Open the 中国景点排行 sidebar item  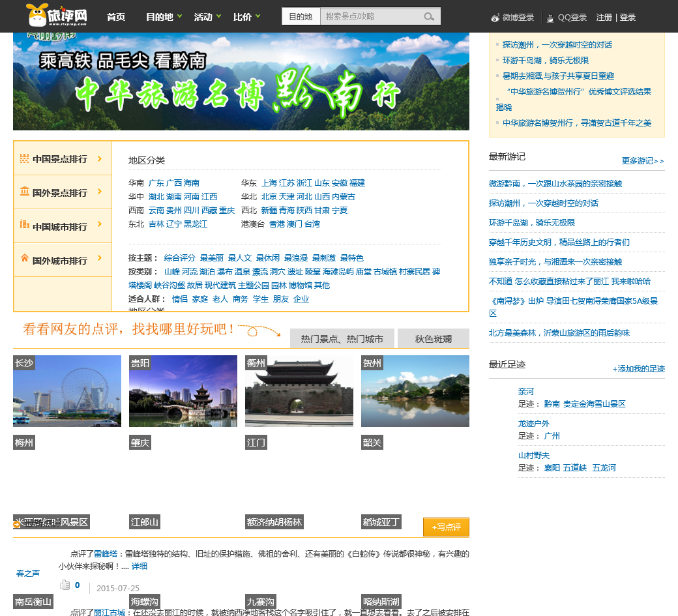click(63, 158)
